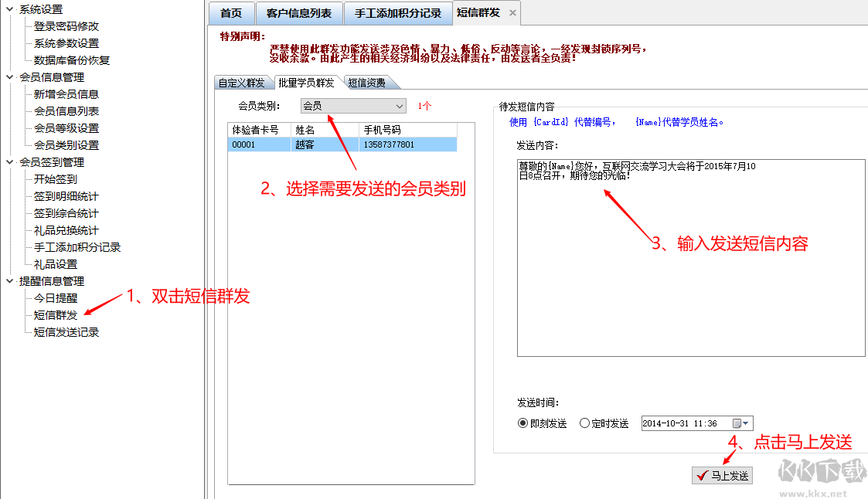Viewport: 868px width, 499px height.
Task: Collapse the 提醒信息管理 tree branch
Action: (8, 280)
